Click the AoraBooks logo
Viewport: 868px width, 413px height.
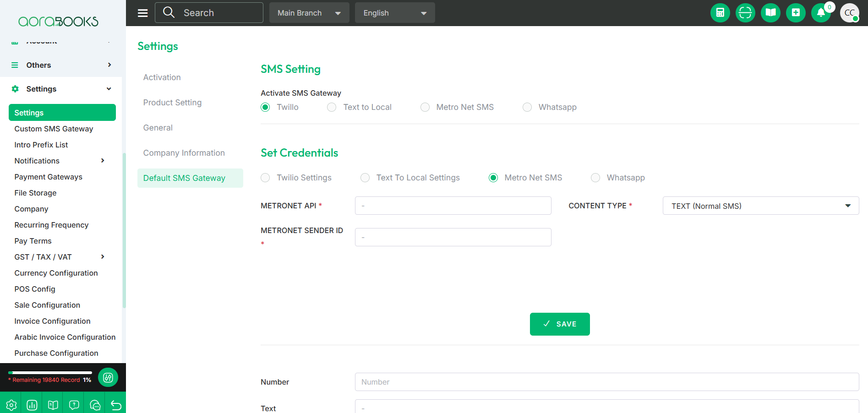(58, 21)
